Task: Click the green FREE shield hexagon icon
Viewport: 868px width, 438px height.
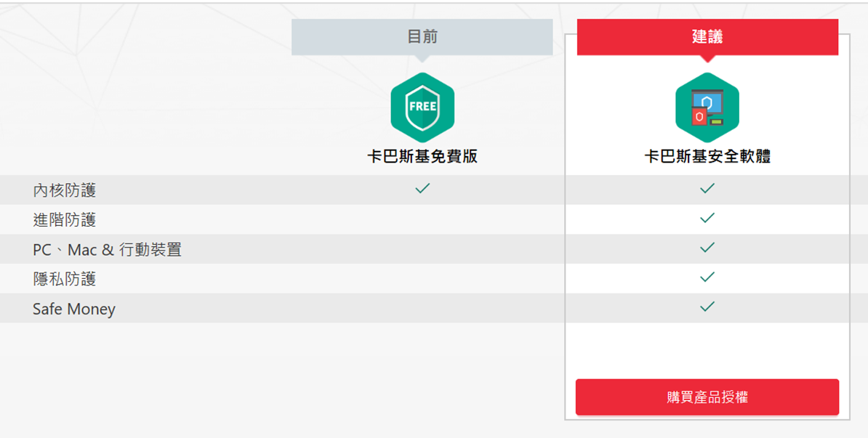Action: pos(422,108)
